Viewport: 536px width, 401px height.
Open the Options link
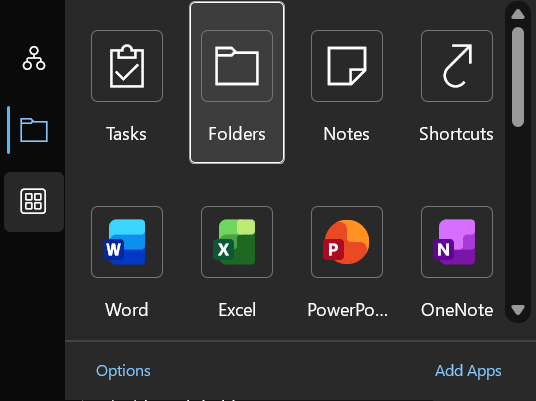click(123, 371)
